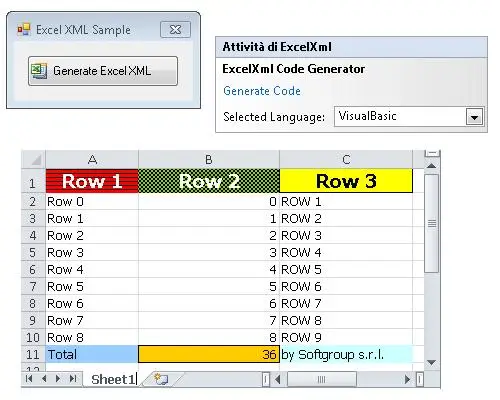Viewport: 500px width, 400px height.
Task: Click the vertical scrollbar down arrow
Action: 432,362
